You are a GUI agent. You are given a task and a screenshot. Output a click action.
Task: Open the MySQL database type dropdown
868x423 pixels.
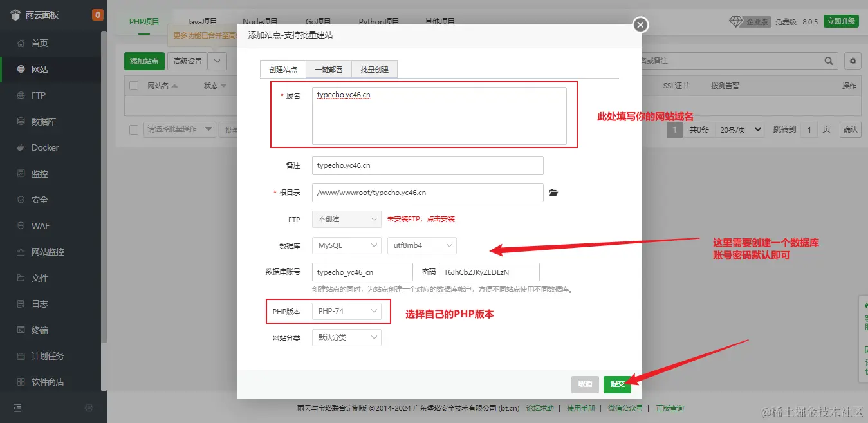coord(347,245)
